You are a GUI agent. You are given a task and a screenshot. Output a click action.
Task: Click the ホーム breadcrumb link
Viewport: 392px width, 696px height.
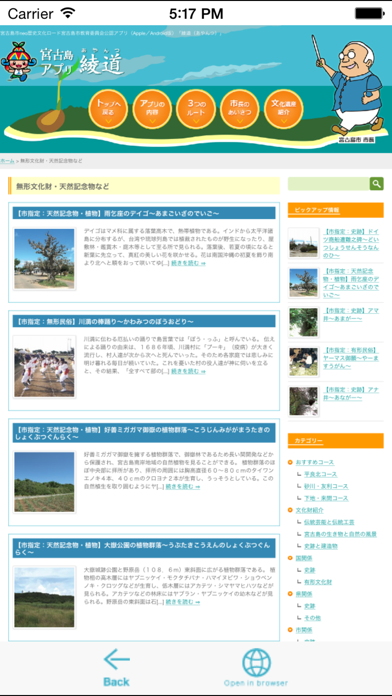tap(7, 161)
